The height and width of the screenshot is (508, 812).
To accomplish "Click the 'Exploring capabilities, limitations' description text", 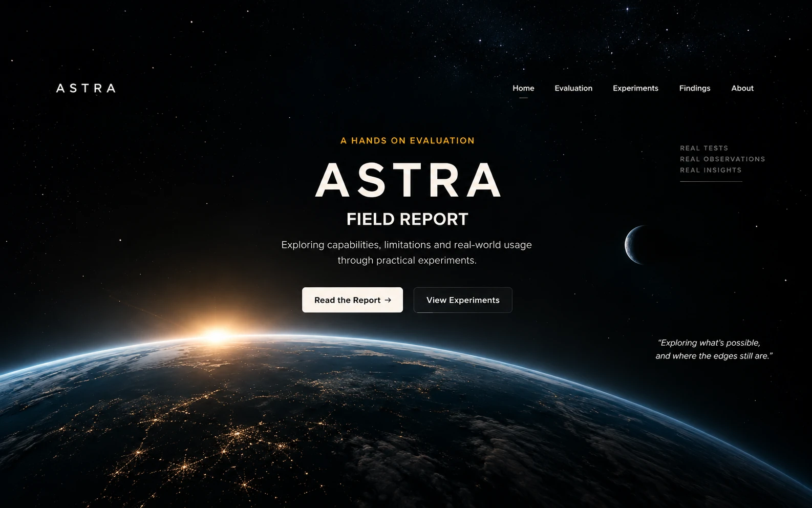I will click(407, 252).
